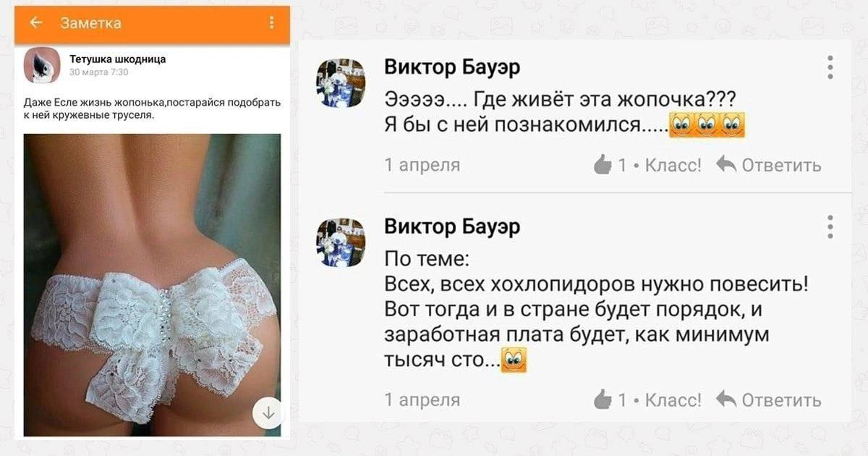Click reply arrow icon on first comment
Screen dimensions: 868x456
(726, 165)
